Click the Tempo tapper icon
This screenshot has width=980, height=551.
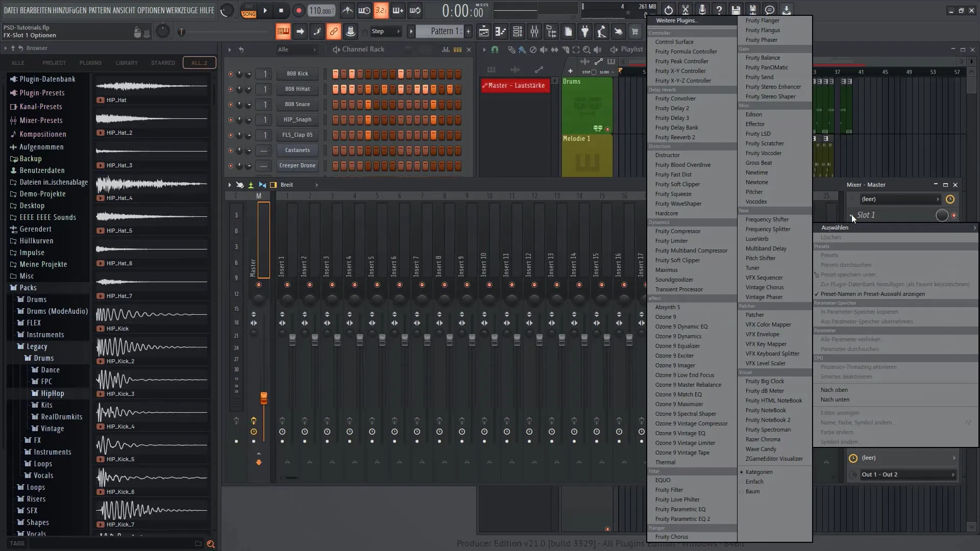tap(602, 32)
